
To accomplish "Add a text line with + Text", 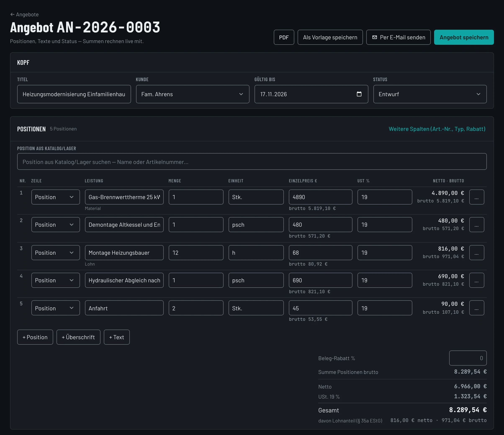I will (x=117, y=337).
